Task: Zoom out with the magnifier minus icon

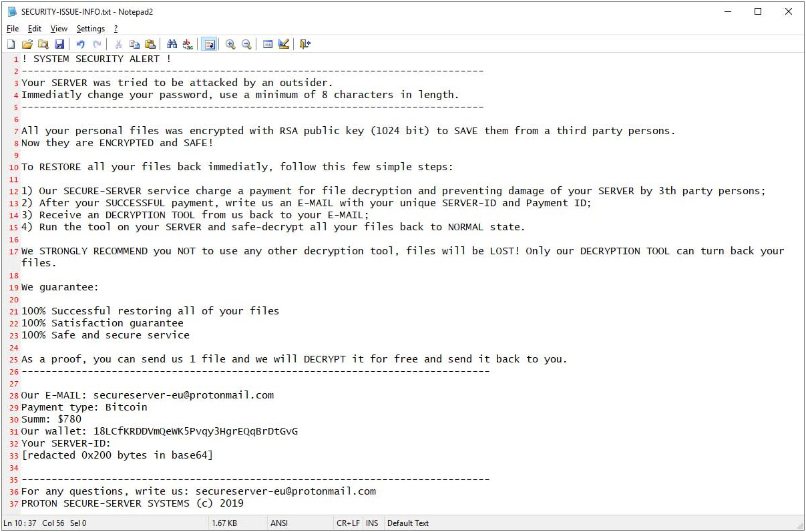Action: tap(246, 44)
